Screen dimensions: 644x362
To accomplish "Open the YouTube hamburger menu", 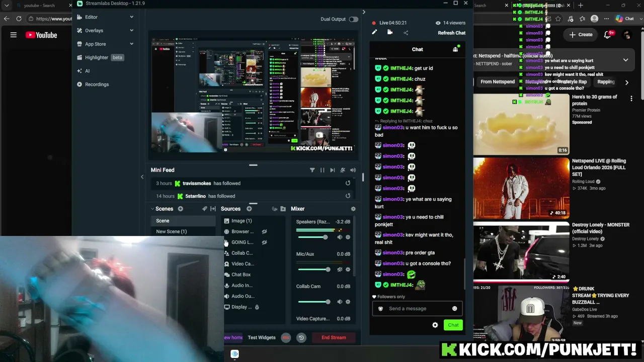I will click(14, 35).
